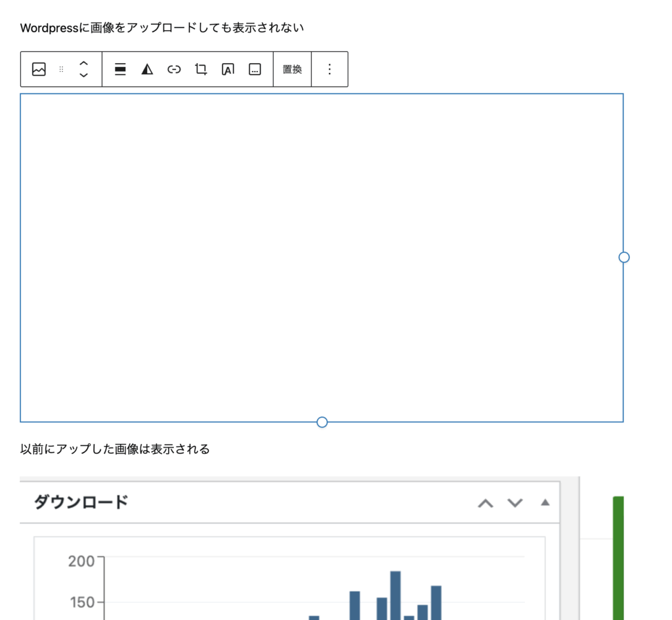
Task: Click the up chevron in ダウンロード panel
Action: (x=485, y=503)
